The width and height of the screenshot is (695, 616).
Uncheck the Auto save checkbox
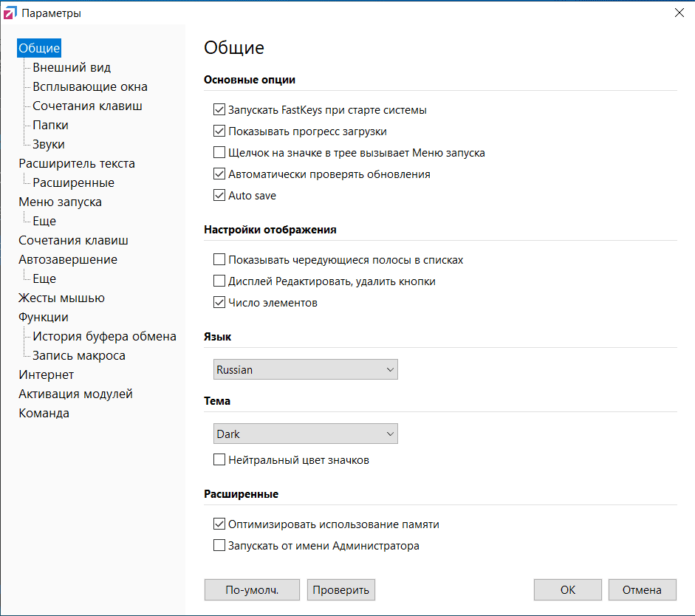pos(219,196)
